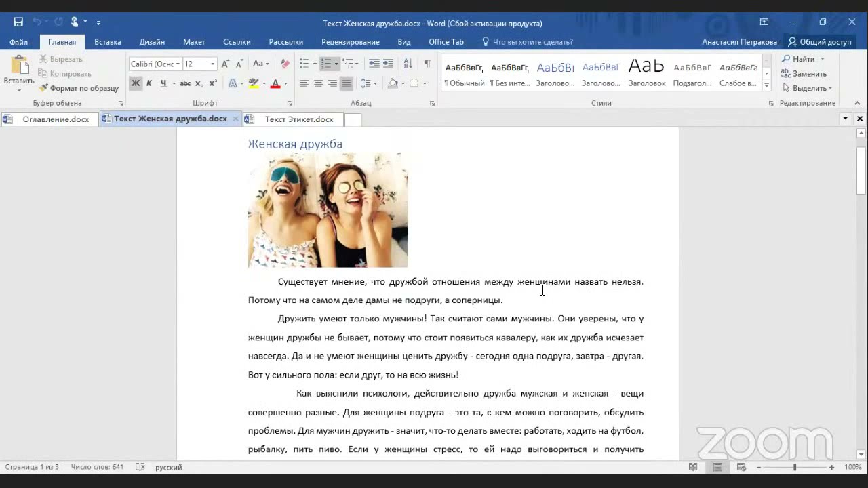868x488 pixels.
Task: Click the Format Painter brush icon
Action: (x=44, y=88)
